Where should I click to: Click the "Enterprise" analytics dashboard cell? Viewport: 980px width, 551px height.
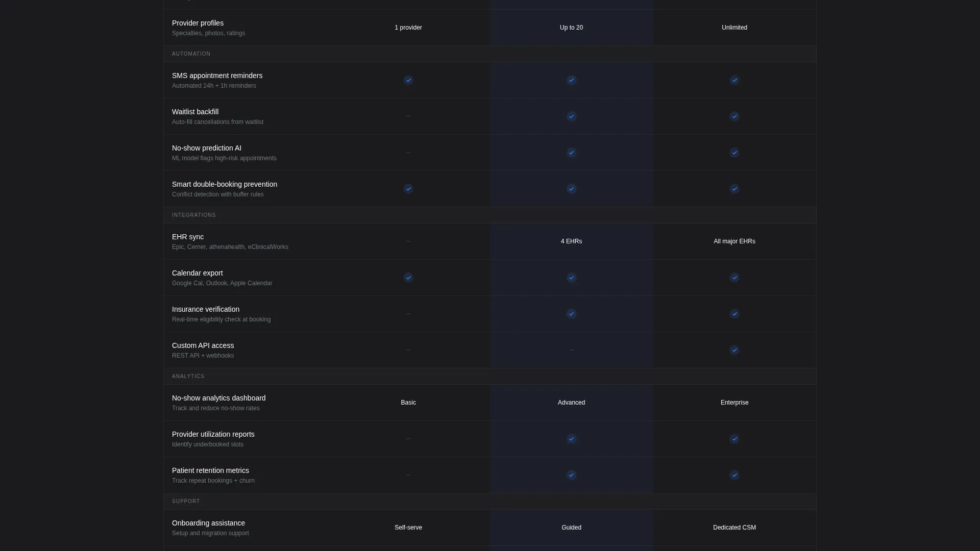[734, 403]
